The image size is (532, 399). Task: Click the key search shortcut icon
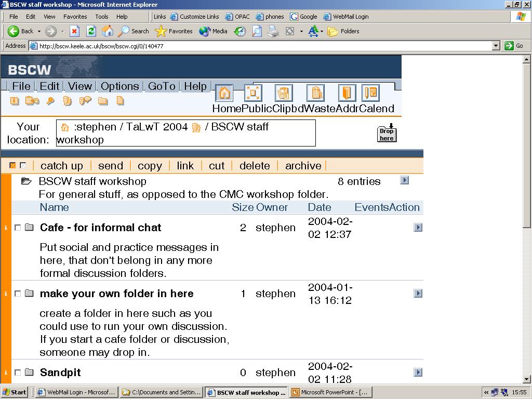pos(50,101)
